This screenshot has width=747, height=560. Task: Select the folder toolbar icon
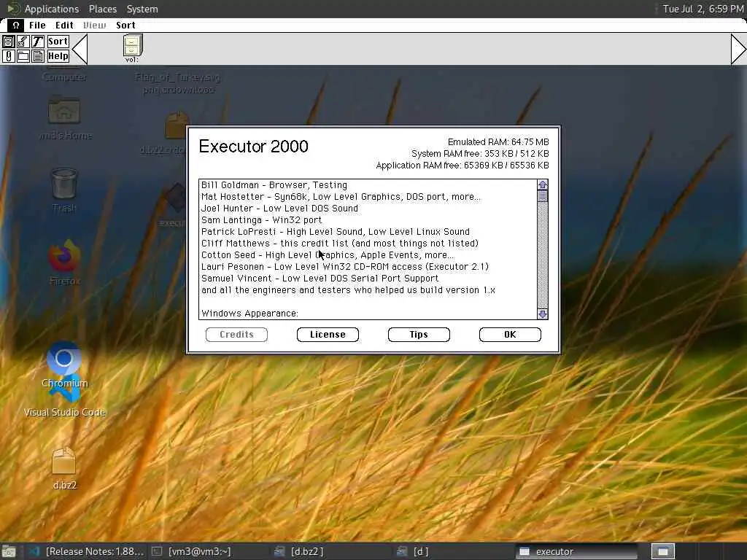[23, 56]
